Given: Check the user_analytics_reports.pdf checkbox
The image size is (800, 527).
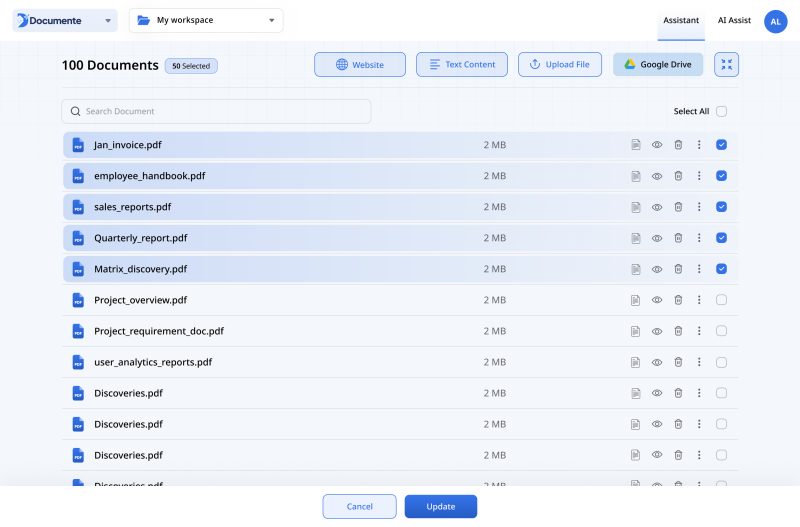Looking at the screenshot, I should pos(721,362).
